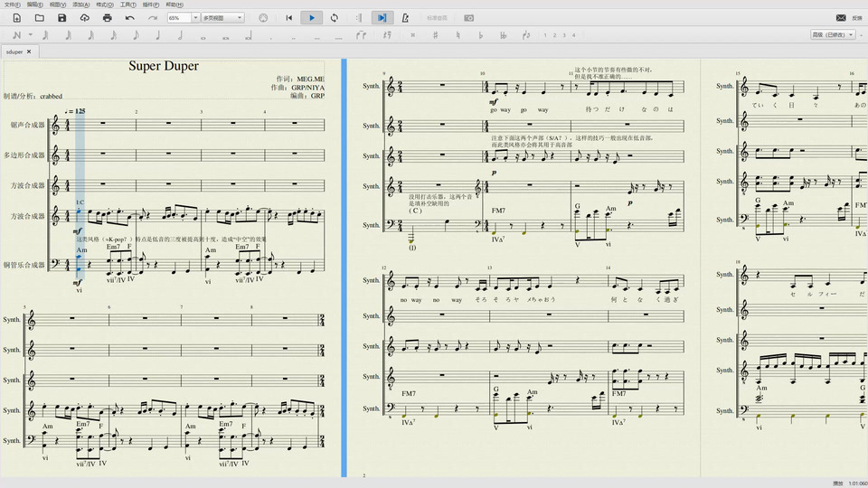Viewport: 868px width, 488px height.
Task: Open the page view mode dropdown
Action: [222, 18]
